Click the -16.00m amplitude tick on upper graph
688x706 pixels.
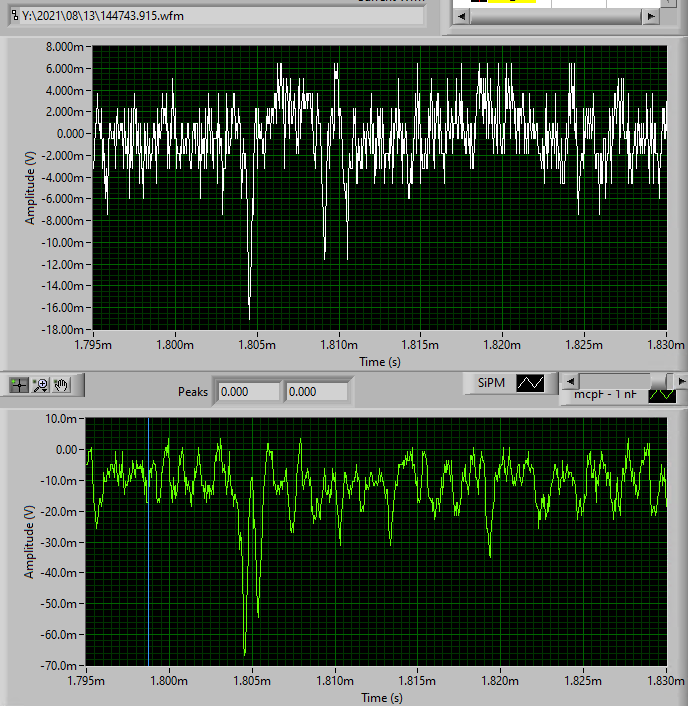pyautogui.click(x=62, y=308)
